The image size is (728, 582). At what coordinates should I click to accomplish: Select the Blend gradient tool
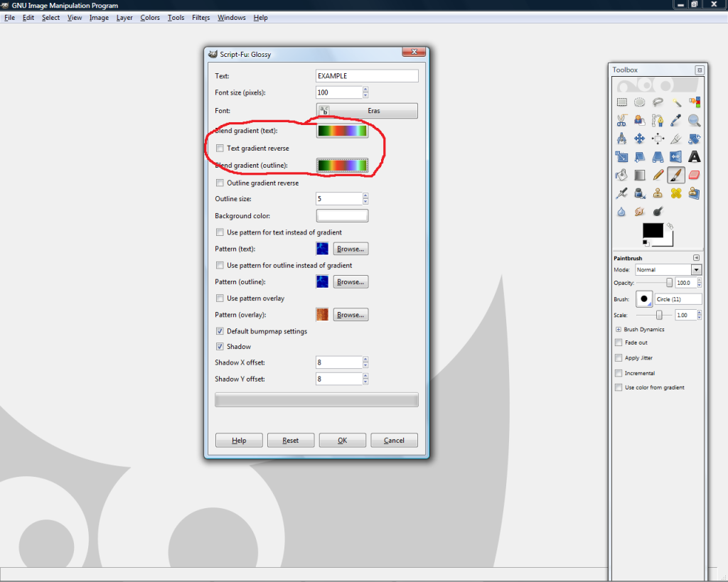point(640,175)
